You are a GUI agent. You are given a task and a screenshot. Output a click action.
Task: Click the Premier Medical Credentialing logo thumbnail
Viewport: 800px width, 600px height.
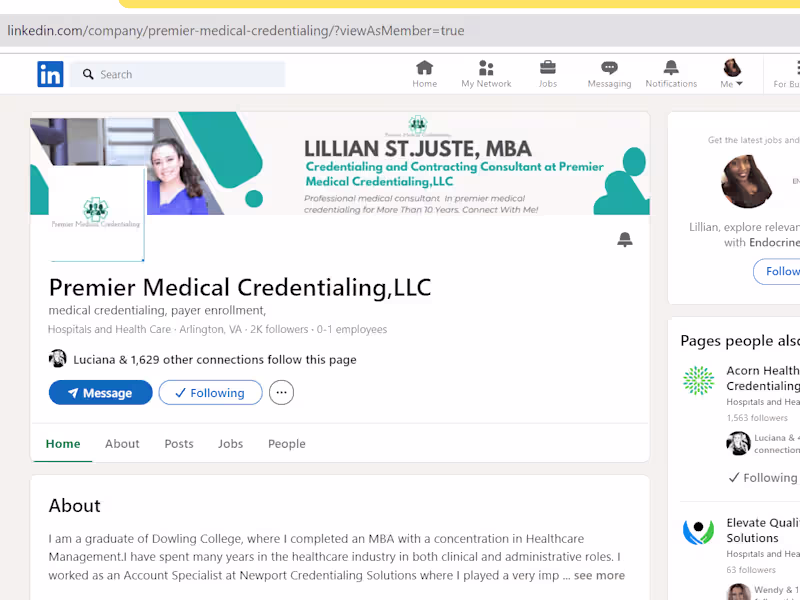pyautogui.click(x=96, y=213)
